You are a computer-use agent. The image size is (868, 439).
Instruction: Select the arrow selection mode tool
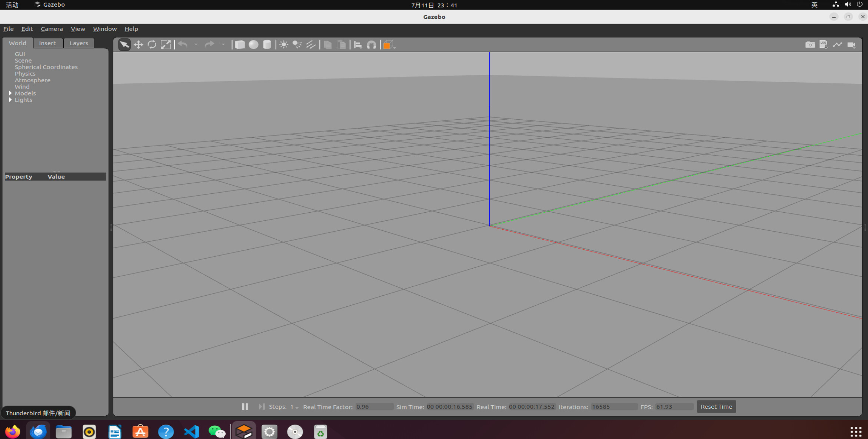[124, 45]
